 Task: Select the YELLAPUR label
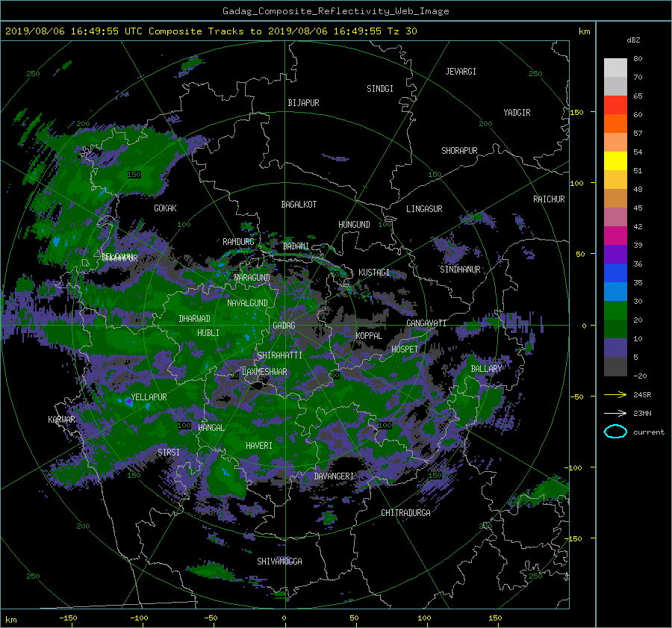click(149, 397)
